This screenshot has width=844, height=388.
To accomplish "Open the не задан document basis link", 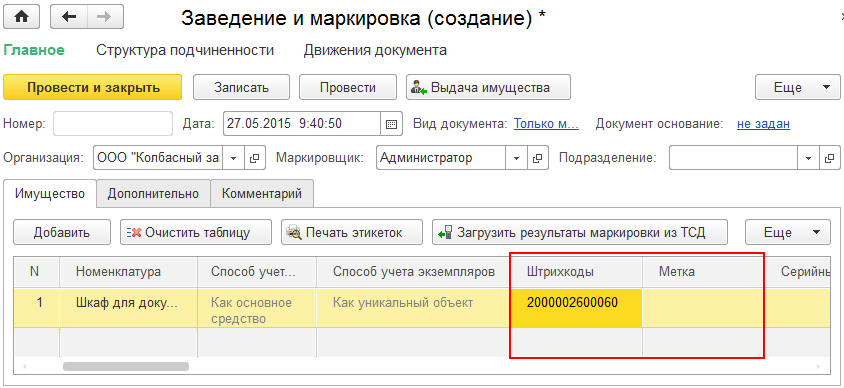I will 763,124.
